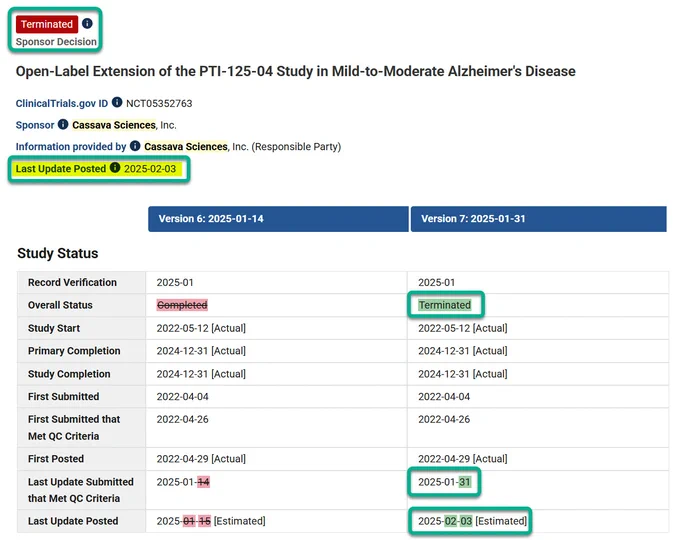Click NCT05352763 identifier text
Screen dimensions: 680x540
tap(159, 103)
